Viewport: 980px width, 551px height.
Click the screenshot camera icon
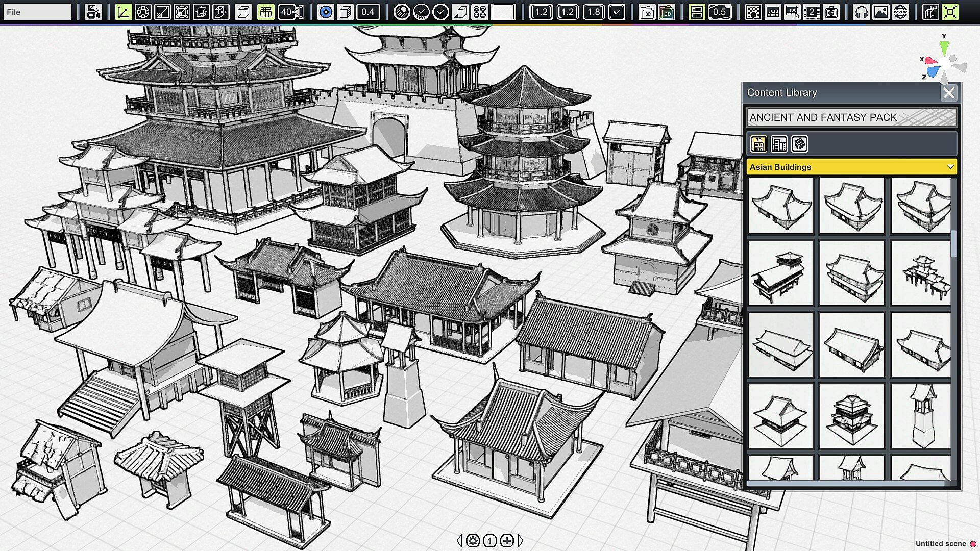click(x=831, y=12)
